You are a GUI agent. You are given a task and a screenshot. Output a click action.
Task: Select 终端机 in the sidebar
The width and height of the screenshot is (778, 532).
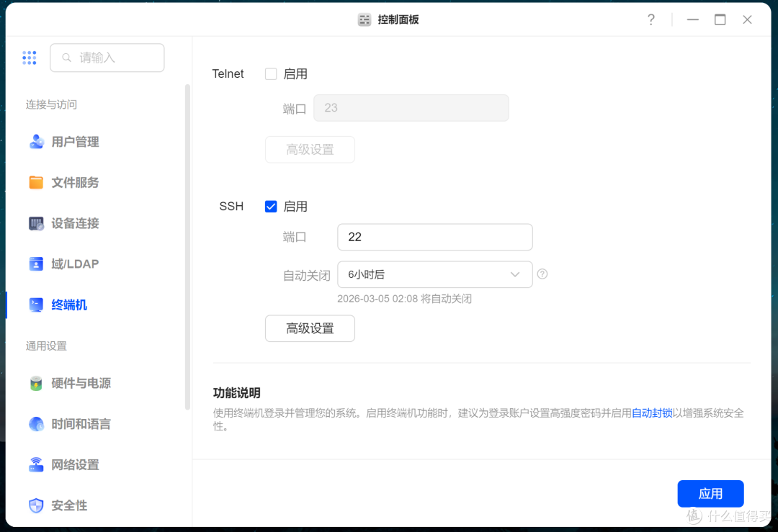point(69,305)
